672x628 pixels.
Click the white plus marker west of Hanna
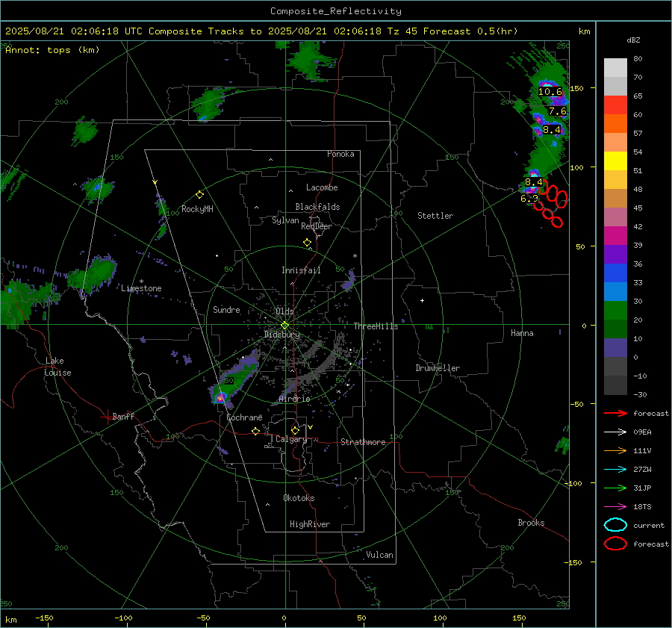(422, 300)
